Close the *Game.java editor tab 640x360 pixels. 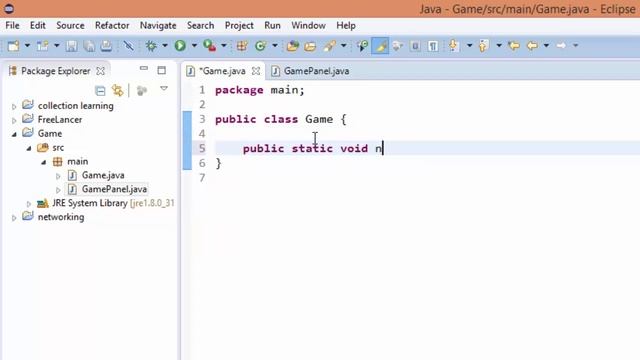click(256, 71)
